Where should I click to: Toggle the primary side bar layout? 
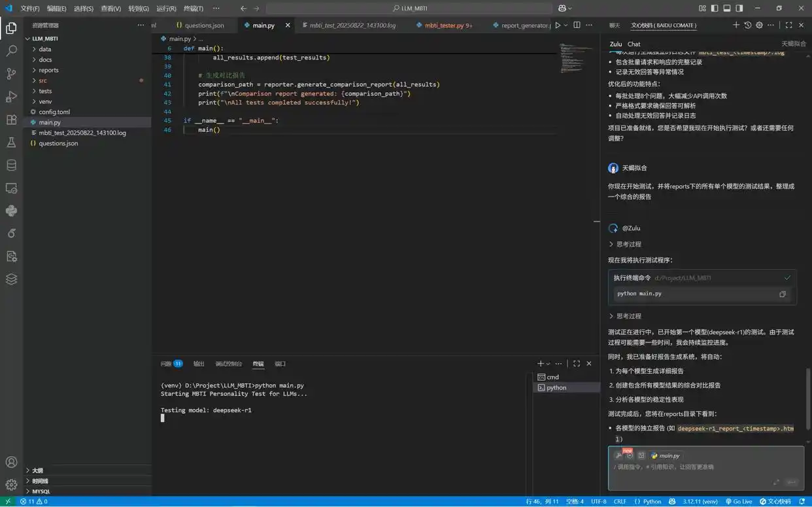[x=715, y=8]
